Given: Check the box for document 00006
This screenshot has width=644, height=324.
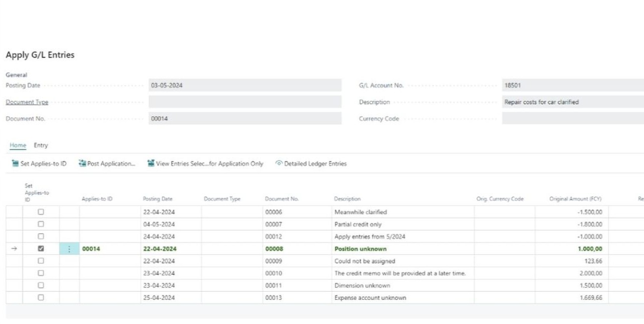Looking at the screenshot, I should click(x=41, y=212).
